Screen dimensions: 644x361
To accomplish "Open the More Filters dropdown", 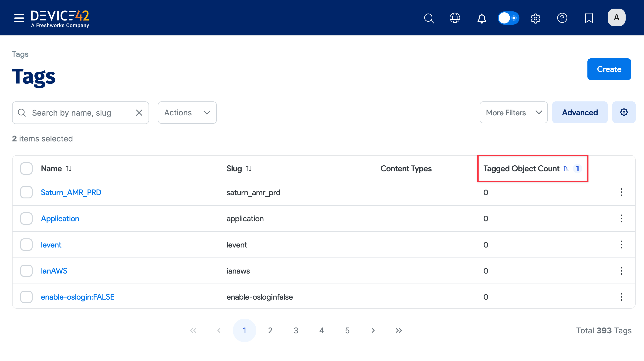I will click(x=513, y=112).
